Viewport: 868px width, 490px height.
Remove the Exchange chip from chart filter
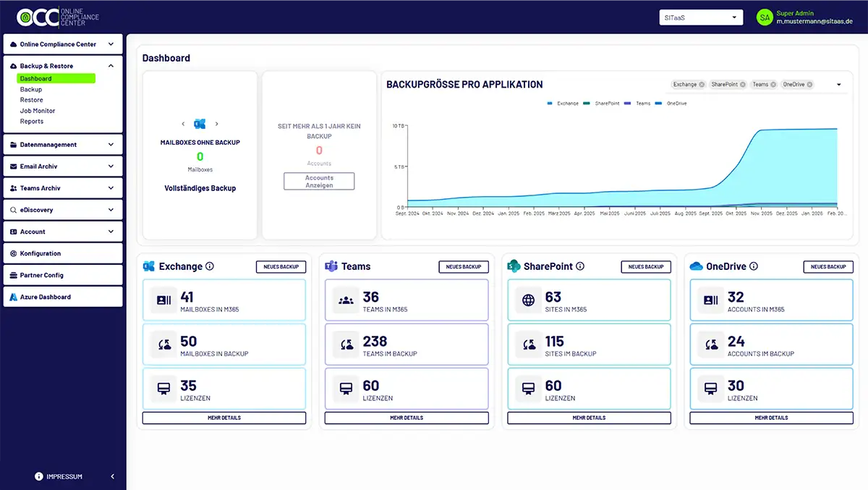[702, 85]
